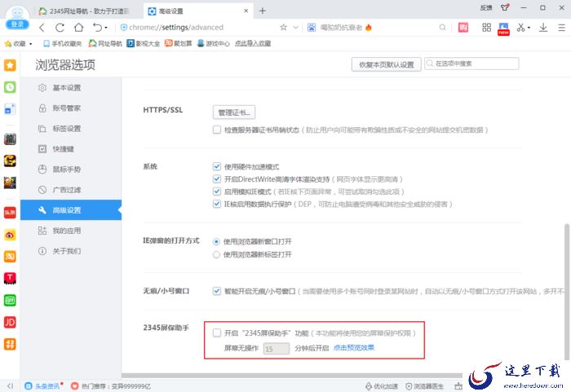Open undo closed tabs dropdown arrow
This screenshot has width=571, height=392.
click(x=106, y=28)
